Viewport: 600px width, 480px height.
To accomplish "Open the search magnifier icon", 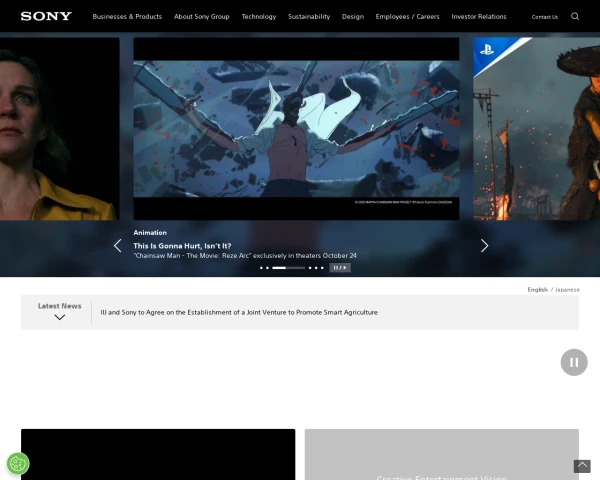I will click(x=575, y=16).
